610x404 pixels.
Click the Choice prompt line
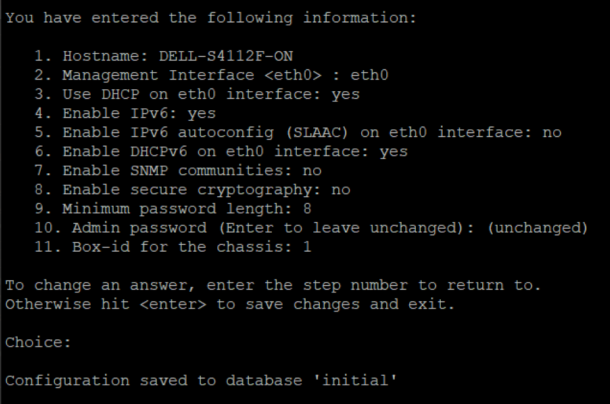(x=37, y=342)
